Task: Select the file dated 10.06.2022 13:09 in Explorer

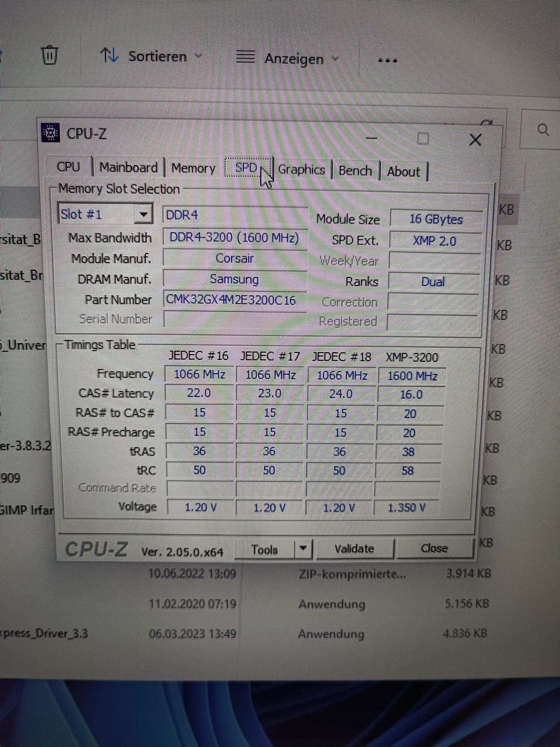Action: (192, 573)
